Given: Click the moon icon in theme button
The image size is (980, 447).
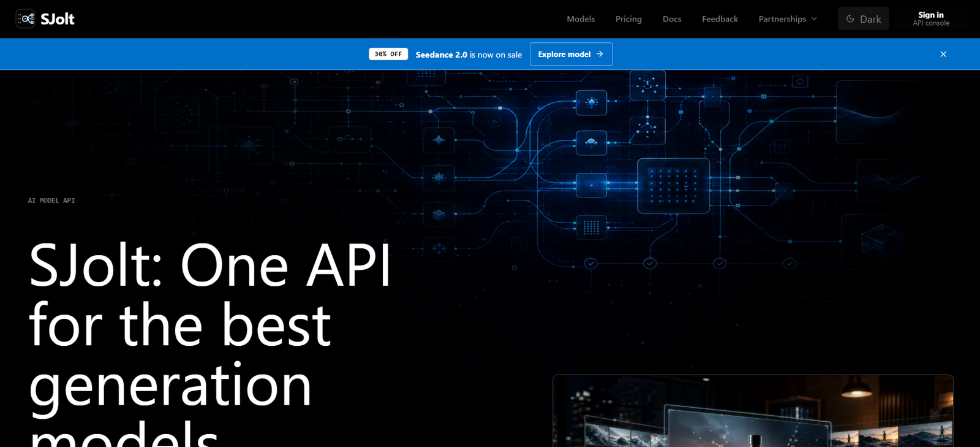Looking at the screenshot, I should pos(850,19).
